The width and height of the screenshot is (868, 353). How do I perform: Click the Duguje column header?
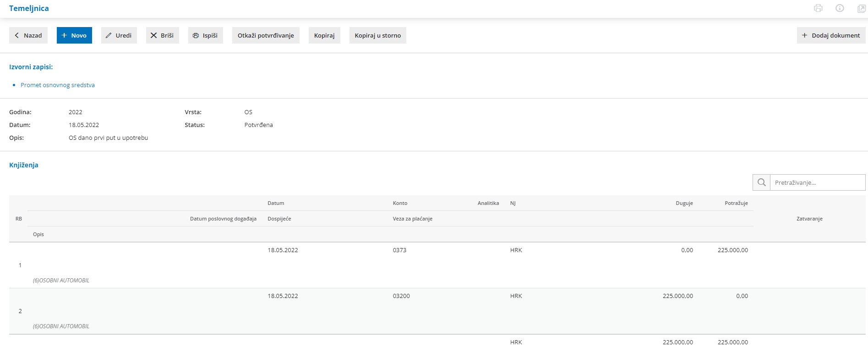[x=684, y=203]
